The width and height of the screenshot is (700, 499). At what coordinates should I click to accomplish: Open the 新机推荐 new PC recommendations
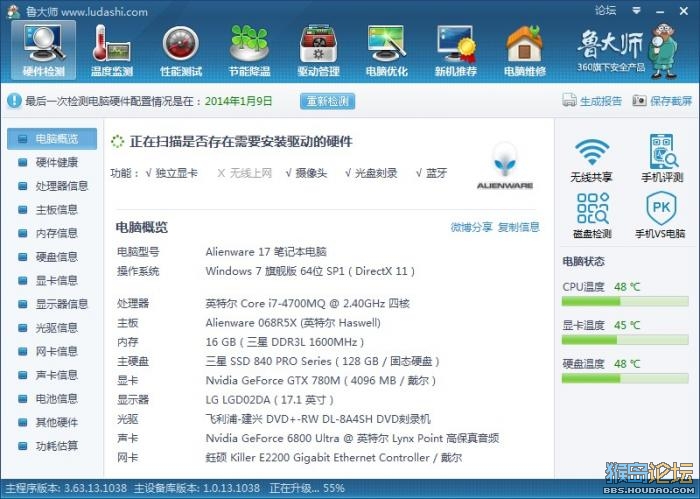(x=456, y=50)
